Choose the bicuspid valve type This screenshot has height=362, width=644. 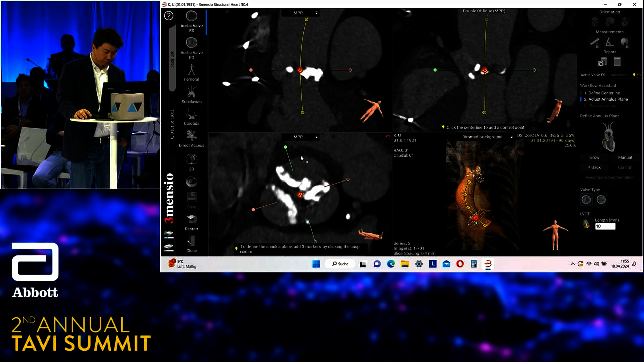601,200
